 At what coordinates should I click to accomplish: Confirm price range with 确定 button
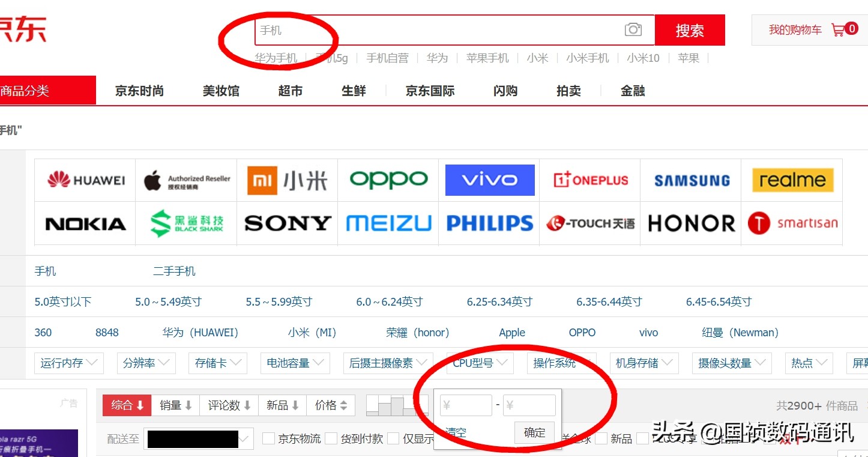pyautogui.click(x=534, y=432)
